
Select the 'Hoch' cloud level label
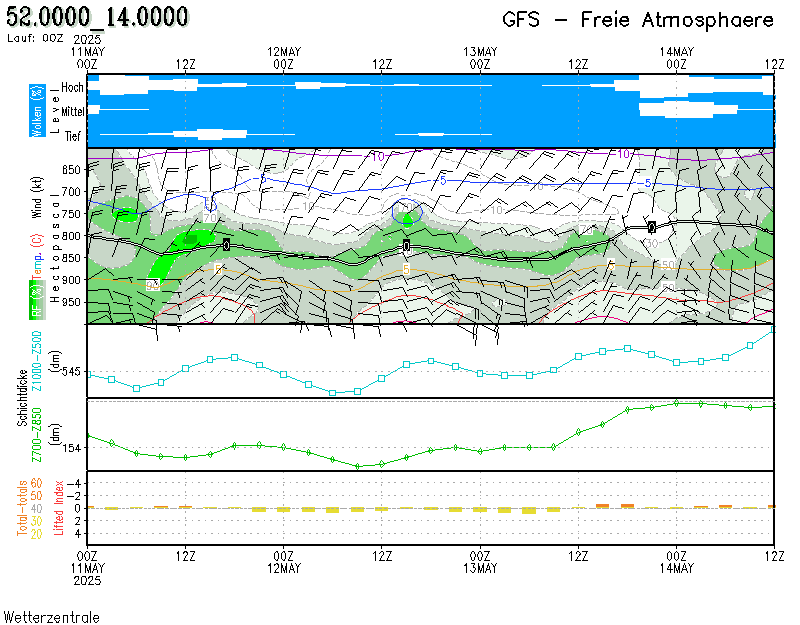tap(72, 88)
